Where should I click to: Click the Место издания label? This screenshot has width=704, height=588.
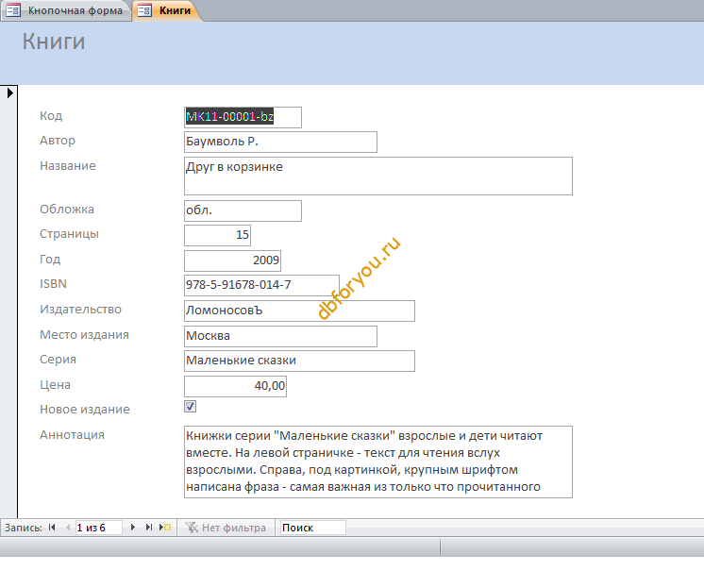tap(84, 335)
